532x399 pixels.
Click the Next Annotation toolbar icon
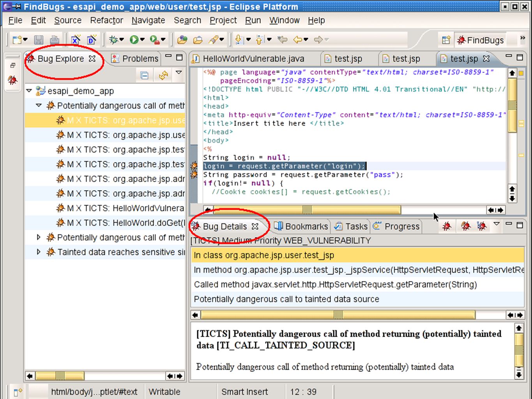tap(239, 40)
